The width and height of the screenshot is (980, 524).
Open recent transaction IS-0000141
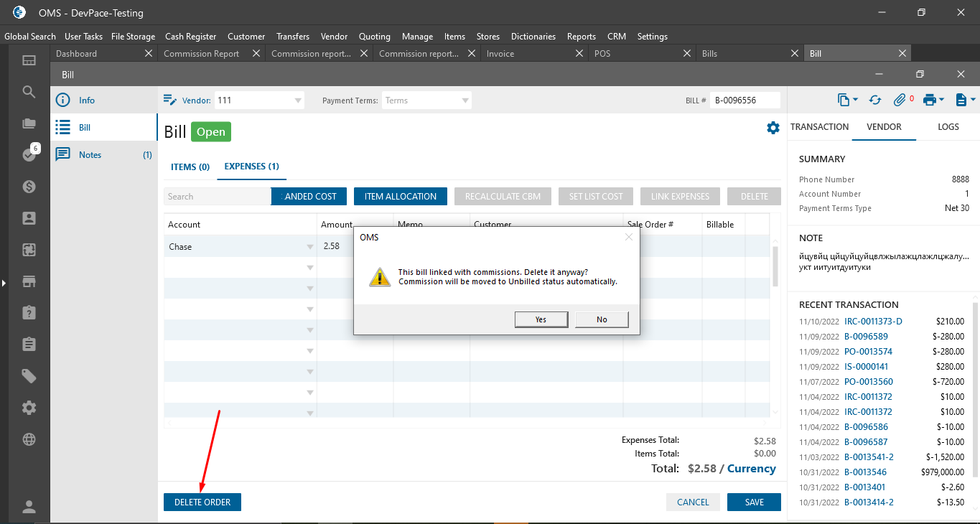tap(866, 367)
